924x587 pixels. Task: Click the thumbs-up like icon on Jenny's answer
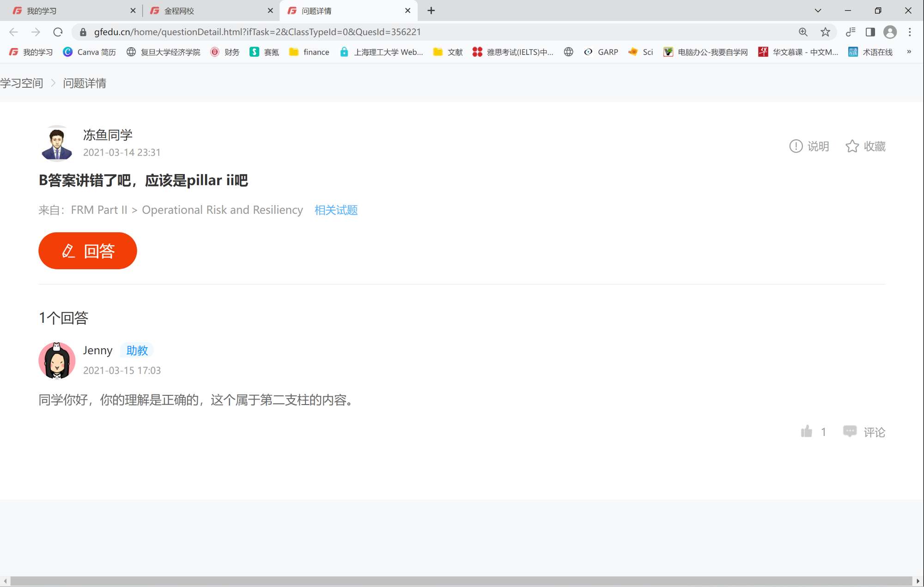pos(806,431)
